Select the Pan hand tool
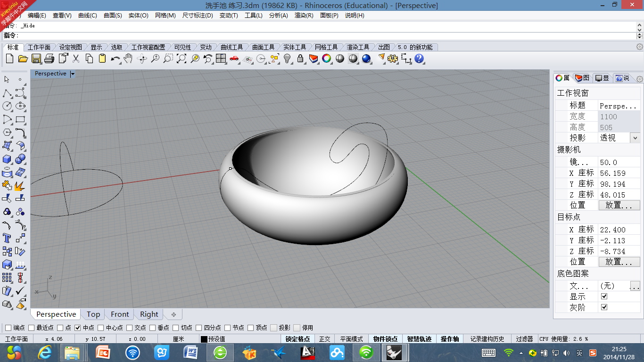Screen dimensions: 644x362 (128, 58)
